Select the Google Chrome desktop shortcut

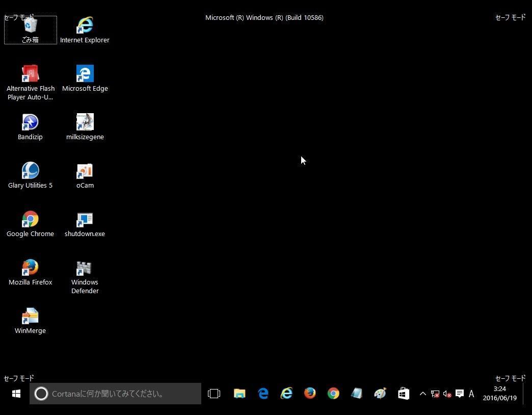[x=30, y=224]
